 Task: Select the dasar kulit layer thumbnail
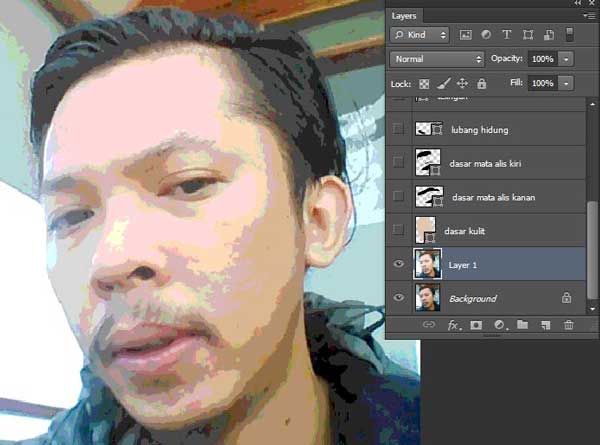coord(426,230)
